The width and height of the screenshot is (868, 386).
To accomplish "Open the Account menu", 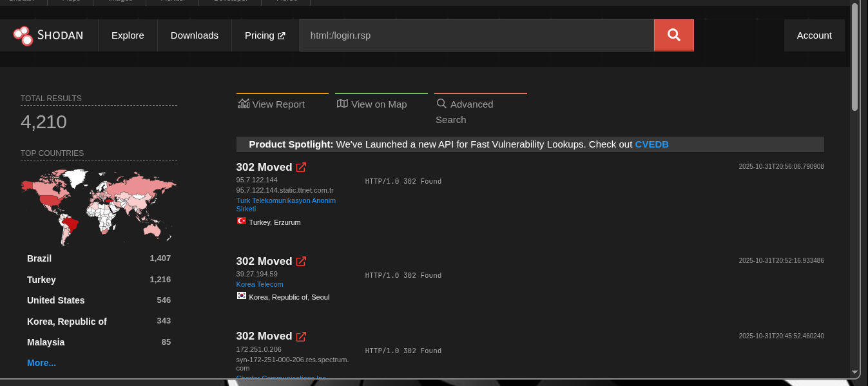I will [x=815, y=35].
